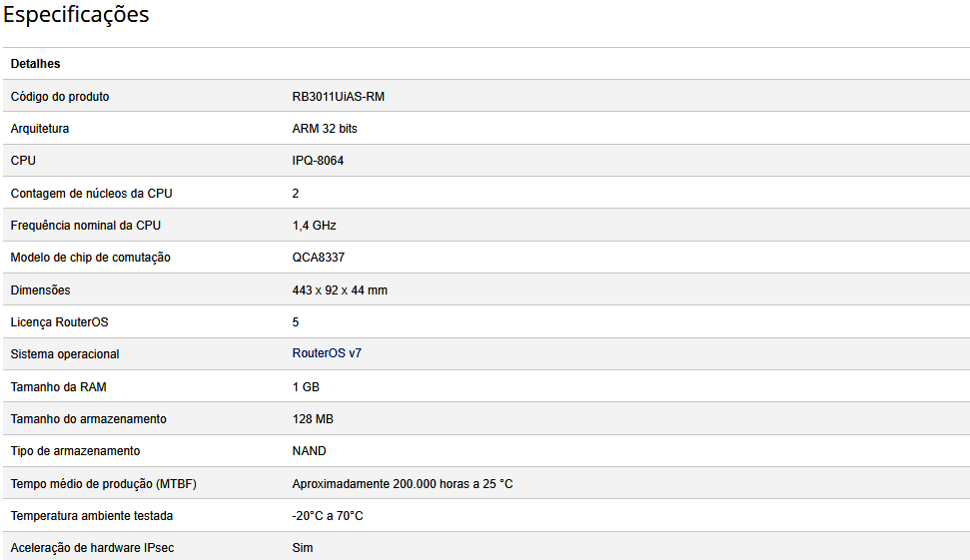Click product code RB3011UiAS-RM

coord(339,97)
